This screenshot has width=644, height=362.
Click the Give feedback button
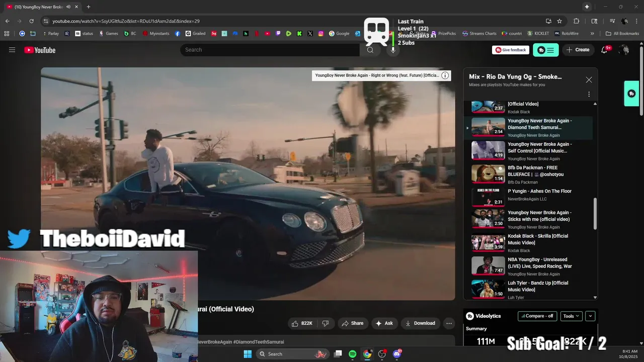coord(511,50)
